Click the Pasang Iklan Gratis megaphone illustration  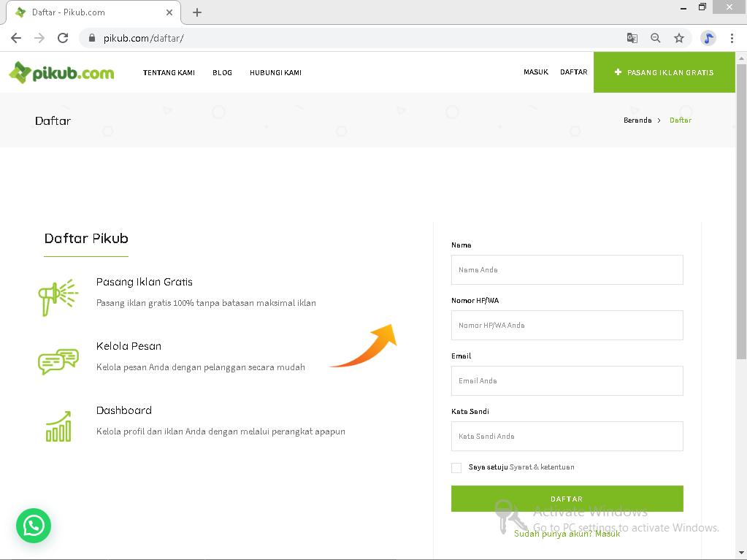point(58,296)
